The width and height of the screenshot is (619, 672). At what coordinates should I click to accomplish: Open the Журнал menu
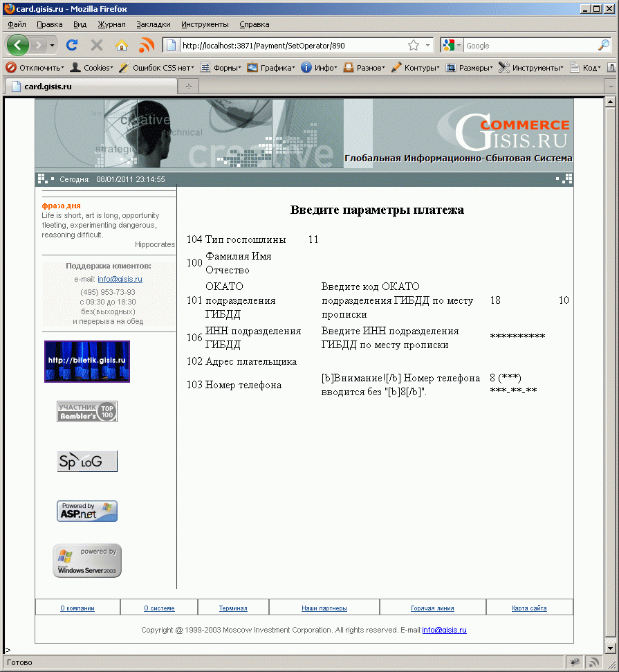[x=111, y=24]
